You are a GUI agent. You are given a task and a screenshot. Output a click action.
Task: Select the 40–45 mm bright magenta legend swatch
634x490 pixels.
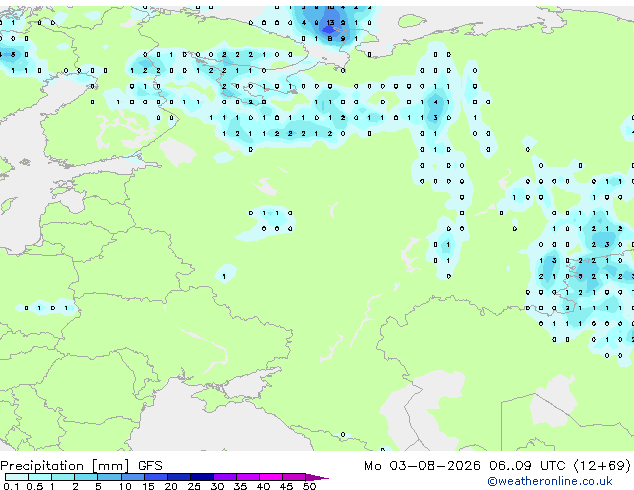[x=271, y=477]
